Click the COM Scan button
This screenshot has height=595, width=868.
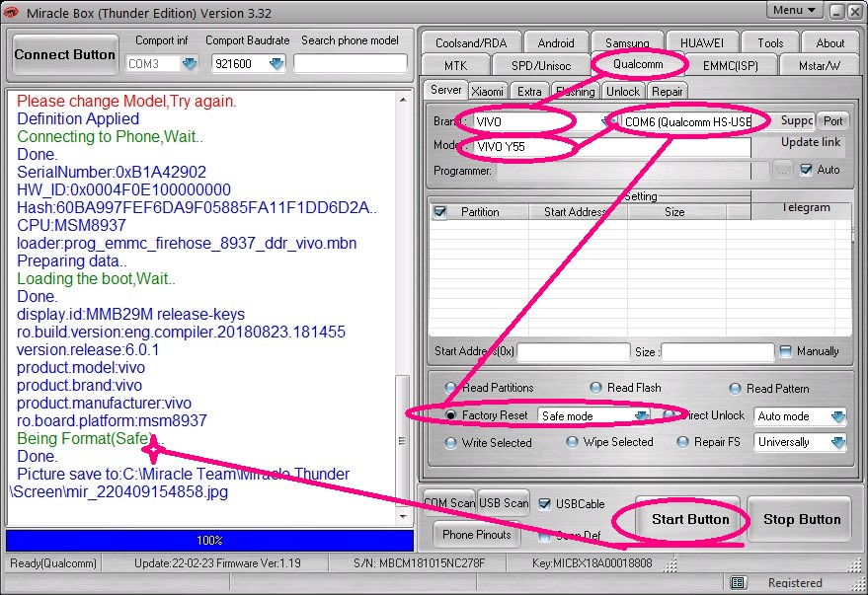click(x=449, y=503)
